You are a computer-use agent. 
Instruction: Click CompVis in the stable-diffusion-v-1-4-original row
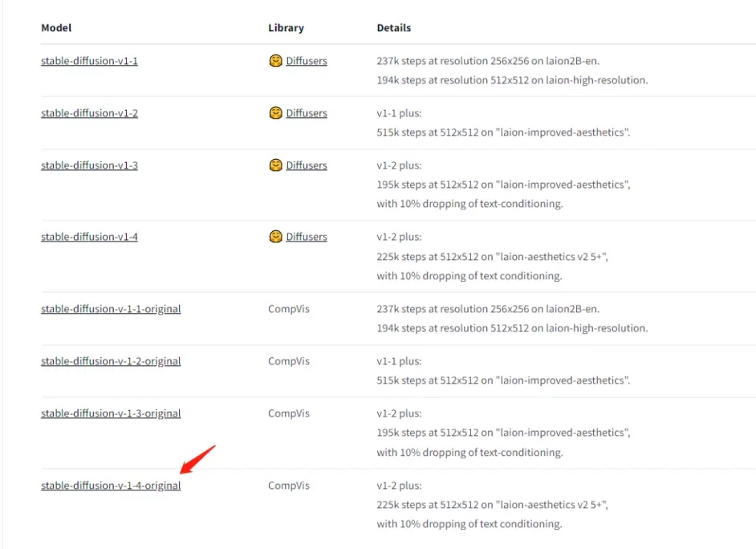point(288,486)
